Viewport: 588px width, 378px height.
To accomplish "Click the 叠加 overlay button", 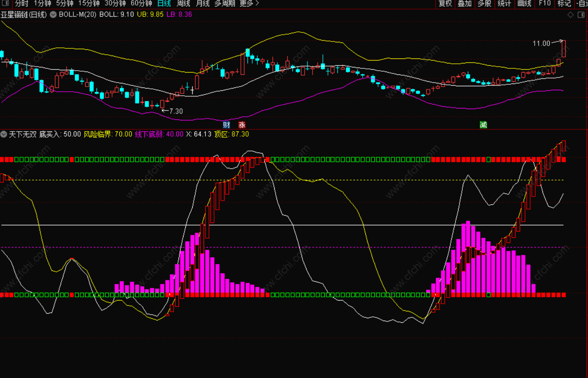I will pyautogui.click(x=465, y=4).
